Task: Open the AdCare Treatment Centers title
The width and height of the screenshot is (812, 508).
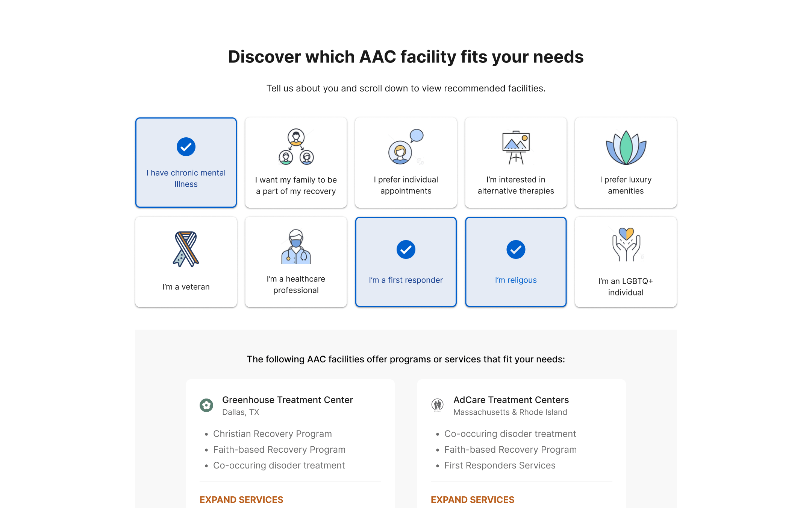Action: pos(511,400)
